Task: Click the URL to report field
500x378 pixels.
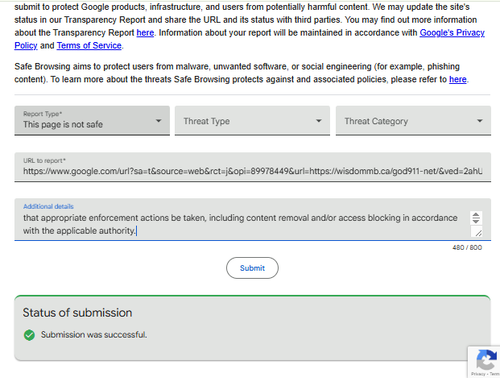Action: click(x=253, y=167)
